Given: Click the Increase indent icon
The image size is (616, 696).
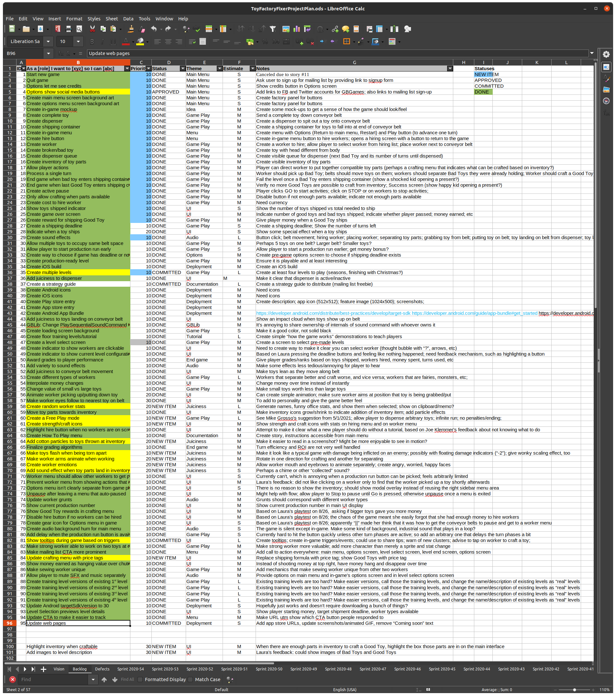Looking at the screenshot, I should (x=323, y=41).
